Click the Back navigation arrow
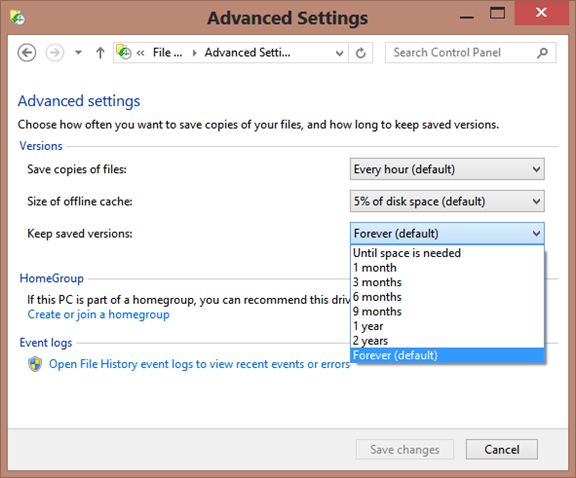The width and height of the screenshot is (576, 478). tap(27, 53)
